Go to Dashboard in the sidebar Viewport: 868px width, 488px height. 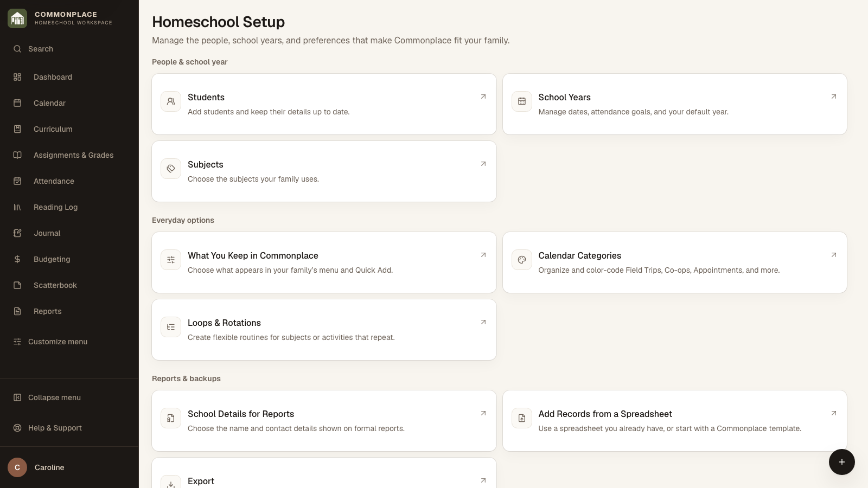tap(69, 77)
